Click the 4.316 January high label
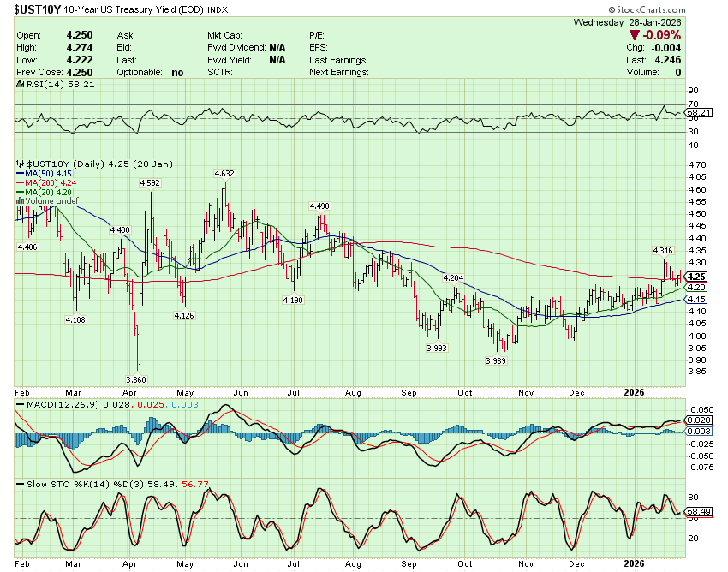Image resolution: width=728 pixels, height=572 pixels. tap(663, 250)
